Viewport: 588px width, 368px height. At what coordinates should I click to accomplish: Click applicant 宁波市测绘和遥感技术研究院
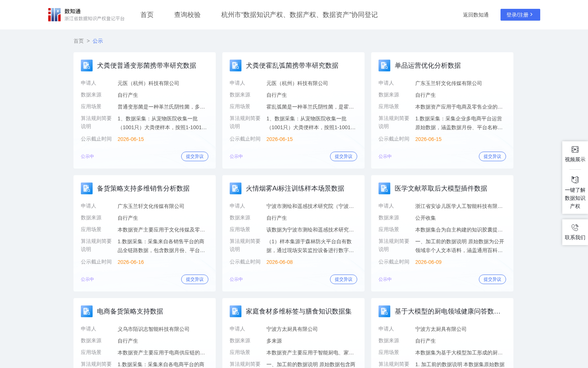[310, 206]
